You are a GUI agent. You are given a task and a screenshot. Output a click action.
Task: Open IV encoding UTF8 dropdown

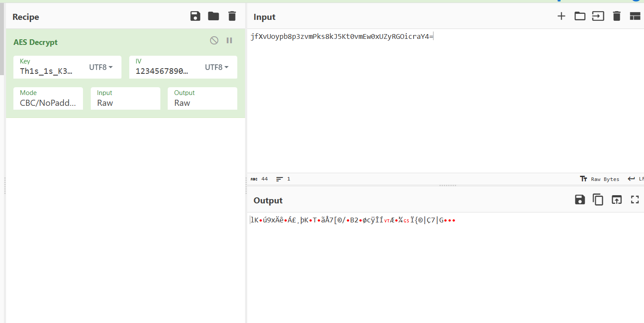click(x=217, y=67)
